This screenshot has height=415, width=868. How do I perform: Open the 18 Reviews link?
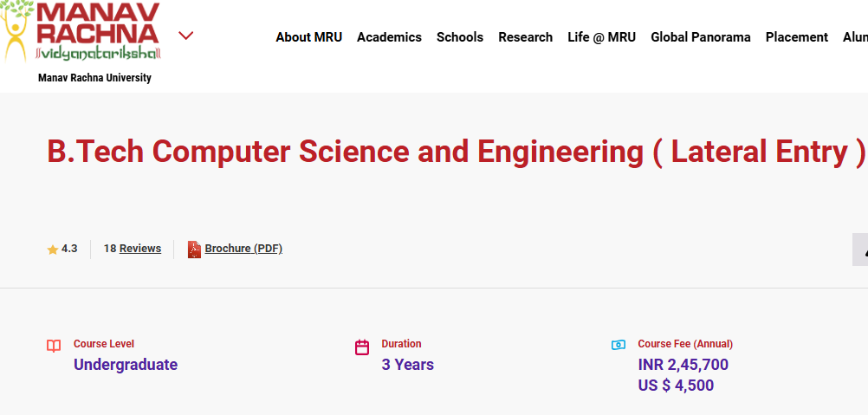tap(133, 249)
